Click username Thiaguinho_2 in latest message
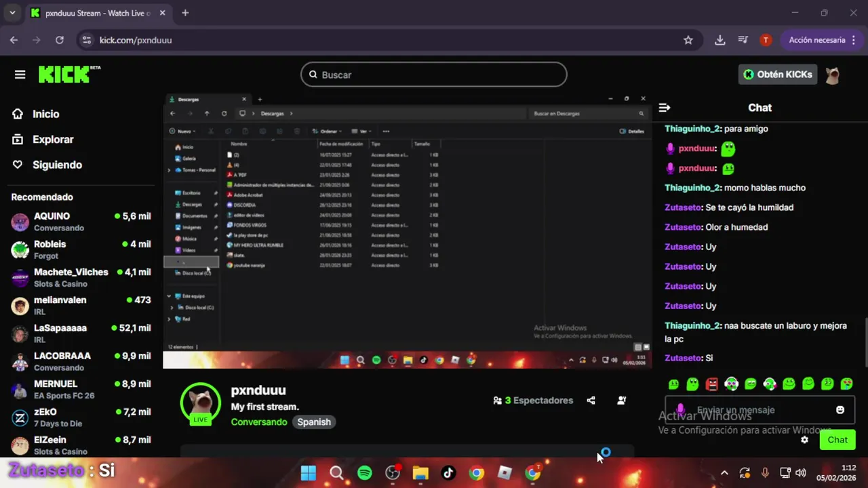 (x=692, y=325)
